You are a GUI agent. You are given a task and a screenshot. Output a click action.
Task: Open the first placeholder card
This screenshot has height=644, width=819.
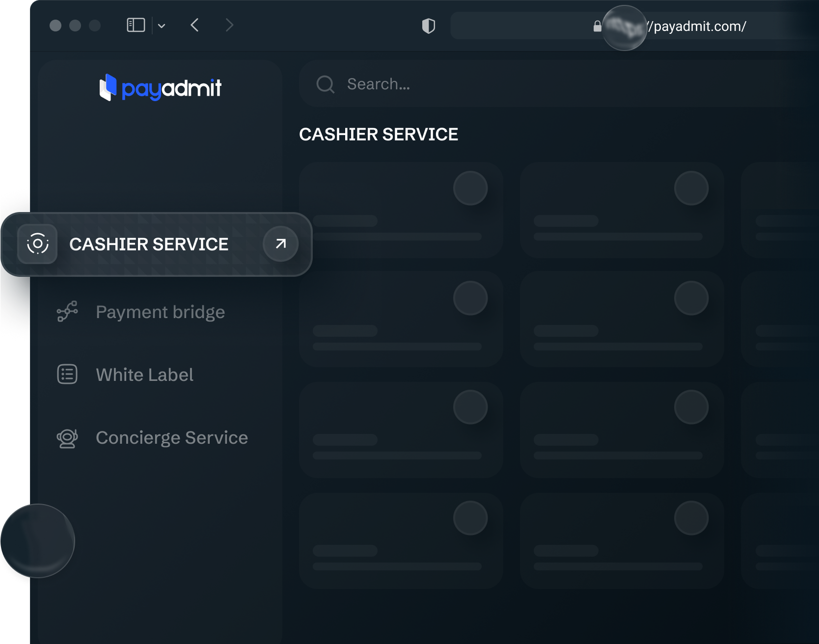click(x=401, y=210)
